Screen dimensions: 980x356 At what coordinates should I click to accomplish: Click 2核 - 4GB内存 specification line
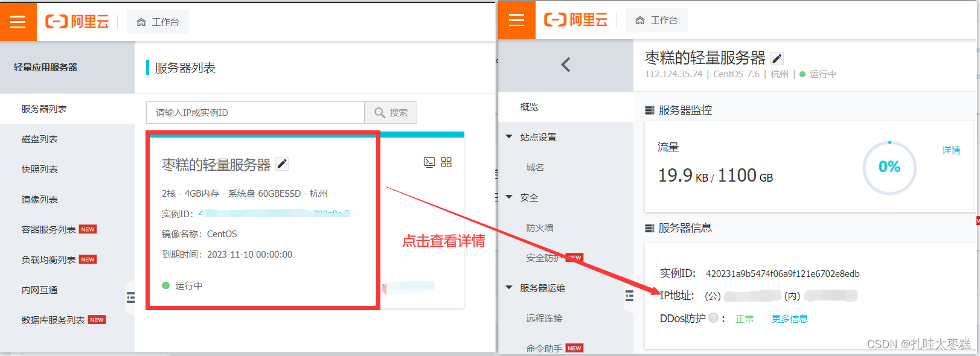tap(245, 194)
